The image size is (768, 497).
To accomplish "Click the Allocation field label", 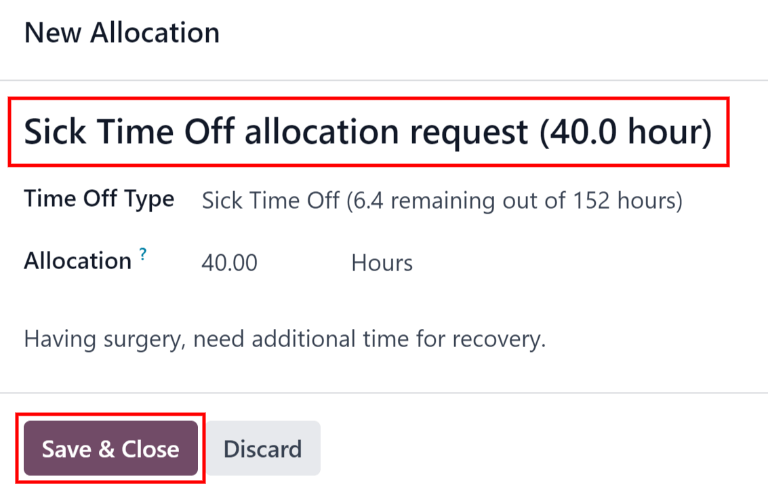I will 78,262.
